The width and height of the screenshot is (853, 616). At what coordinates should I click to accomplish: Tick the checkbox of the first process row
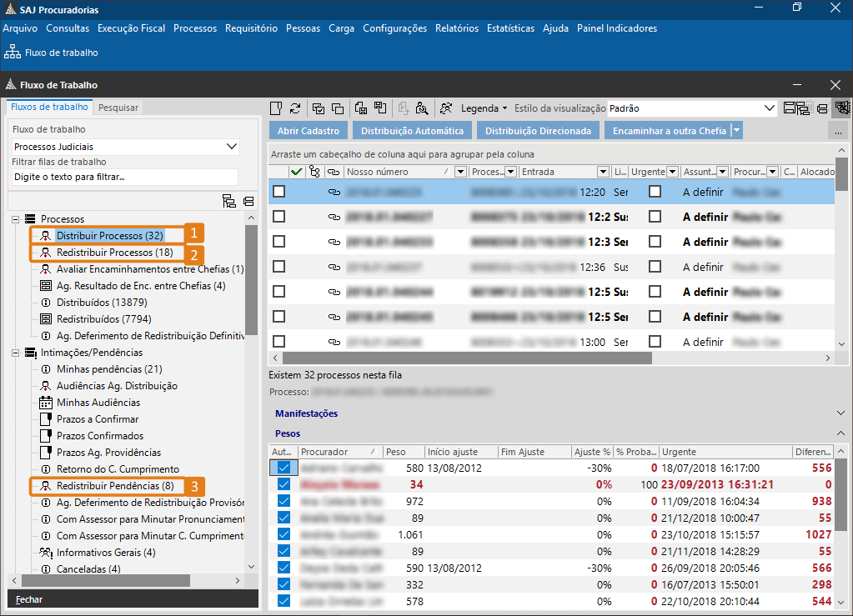(279, 192)
